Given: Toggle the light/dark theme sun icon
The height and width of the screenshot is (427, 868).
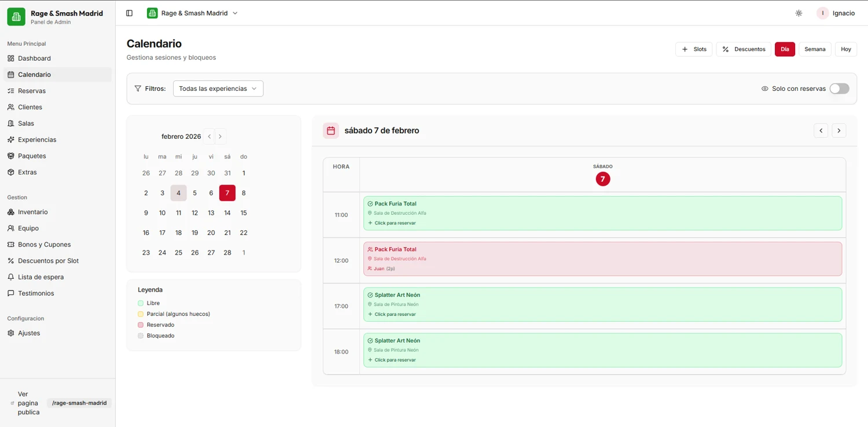Looking at the screenshot, I should click(799, 13).
